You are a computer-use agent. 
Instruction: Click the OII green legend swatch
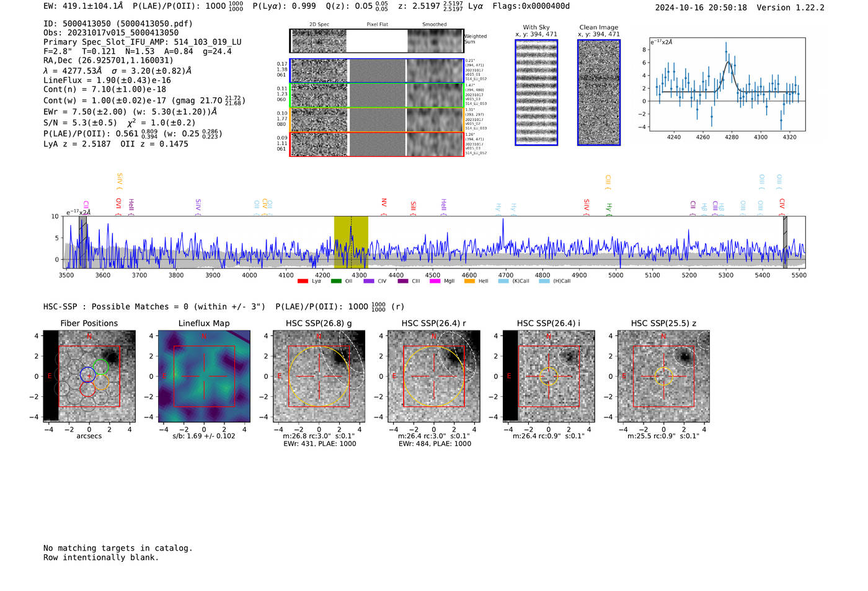pos(336,281)
